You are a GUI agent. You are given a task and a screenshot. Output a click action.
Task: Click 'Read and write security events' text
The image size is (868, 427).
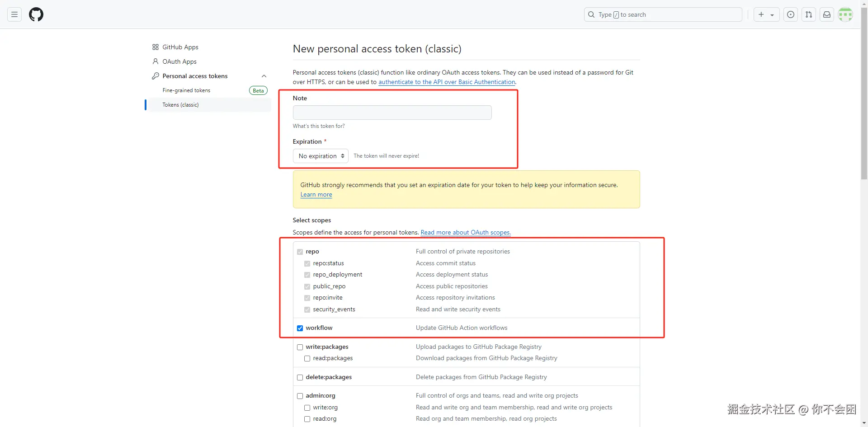coord(458,309)
